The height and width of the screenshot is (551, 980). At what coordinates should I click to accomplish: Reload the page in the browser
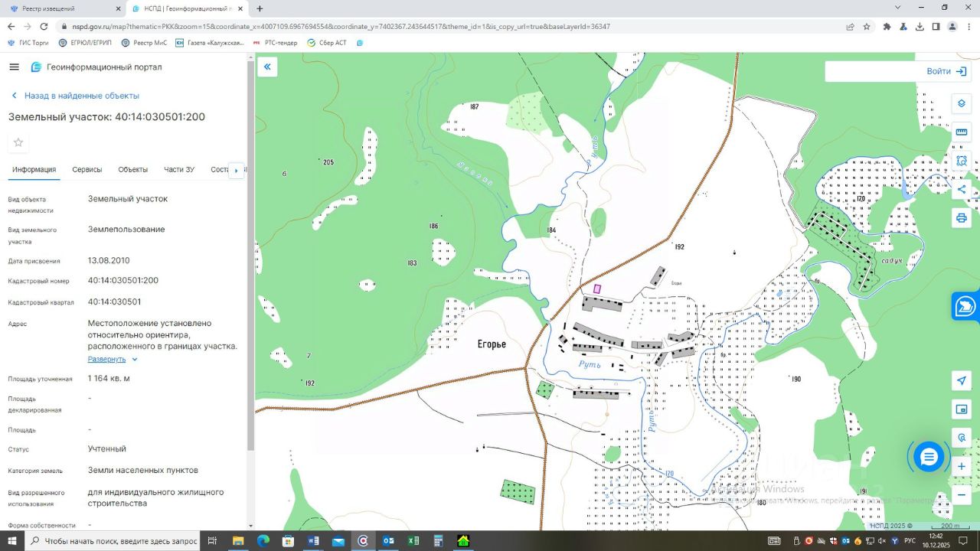(44, 26)
